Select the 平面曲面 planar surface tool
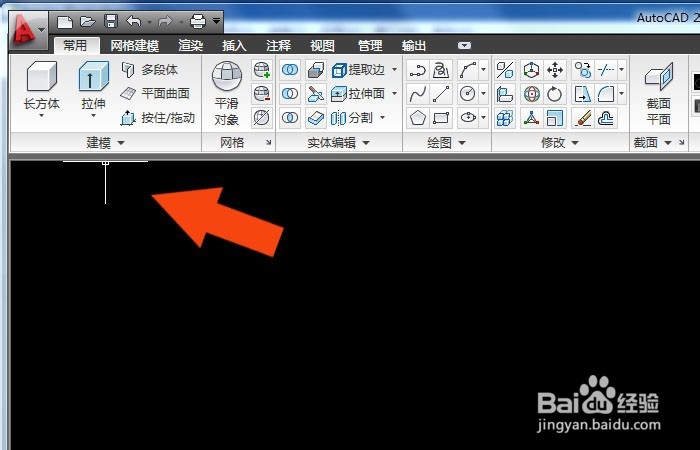This screenshot has height=450, width=700. pos(155,93)
